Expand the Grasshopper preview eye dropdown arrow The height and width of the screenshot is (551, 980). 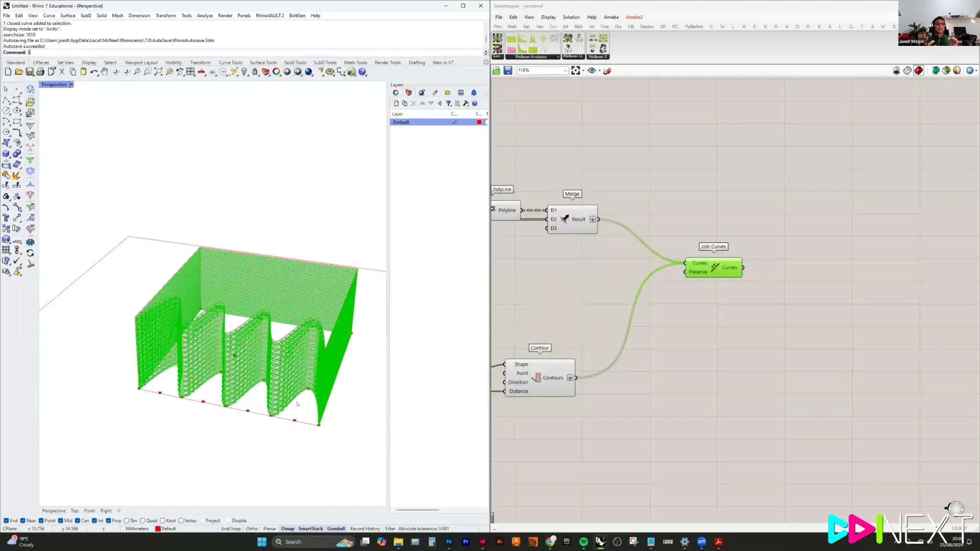click(600, 70)
